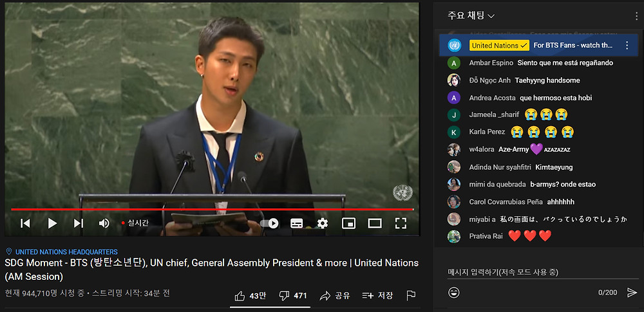Click miyabi a's avatar in chat
Screen dimensions: 644x312
(454, 219)
